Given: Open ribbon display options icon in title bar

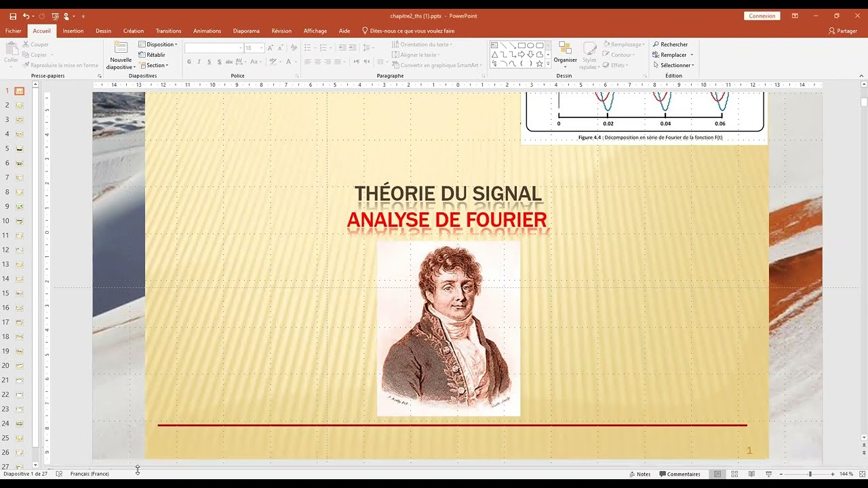Looking at the screenshot, I should [795, 16].
